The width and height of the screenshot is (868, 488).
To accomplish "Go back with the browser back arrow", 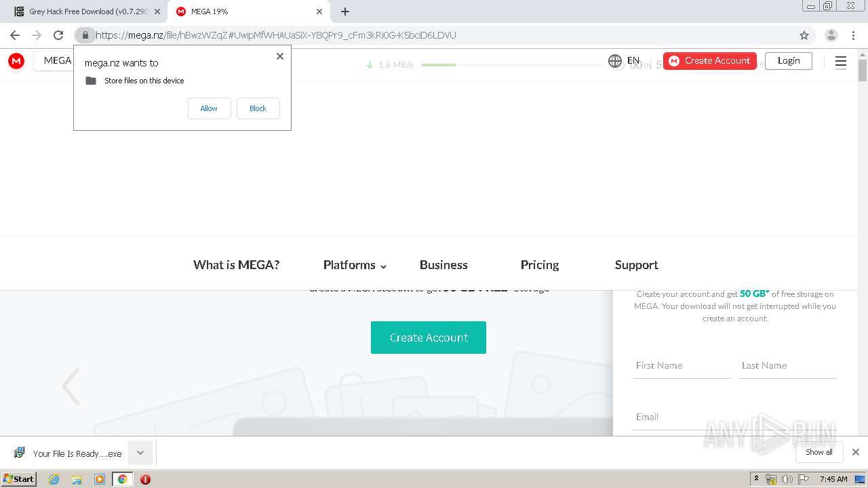I will point(15,35).
